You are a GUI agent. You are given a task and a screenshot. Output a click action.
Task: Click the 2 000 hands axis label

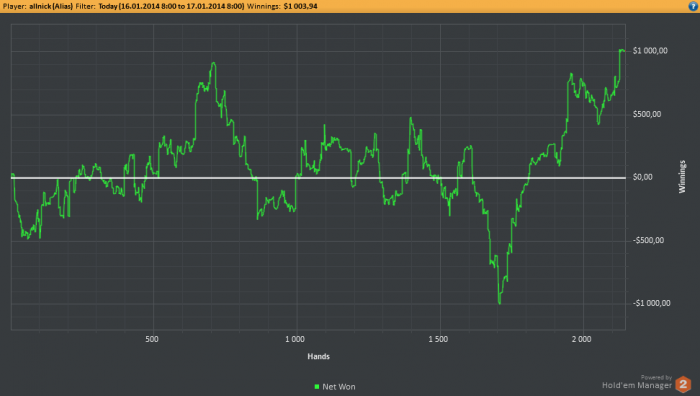[582, 339]
